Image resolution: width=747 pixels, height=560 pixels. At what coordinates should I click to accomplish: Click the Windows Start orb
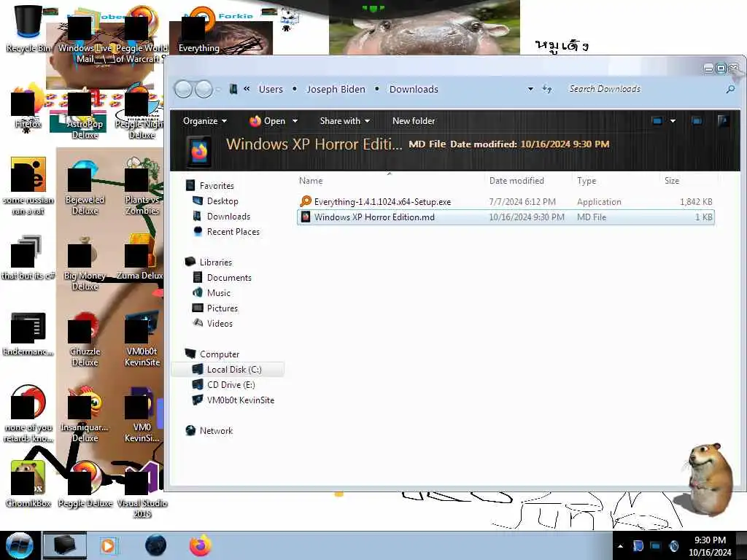[20, 545]
